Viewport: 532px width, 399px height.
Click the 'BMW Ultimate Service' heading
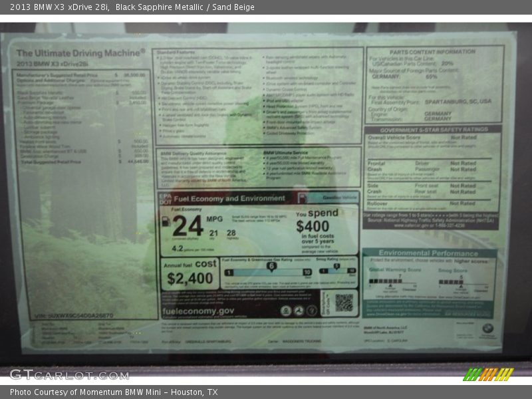click(x=285, y=153)
